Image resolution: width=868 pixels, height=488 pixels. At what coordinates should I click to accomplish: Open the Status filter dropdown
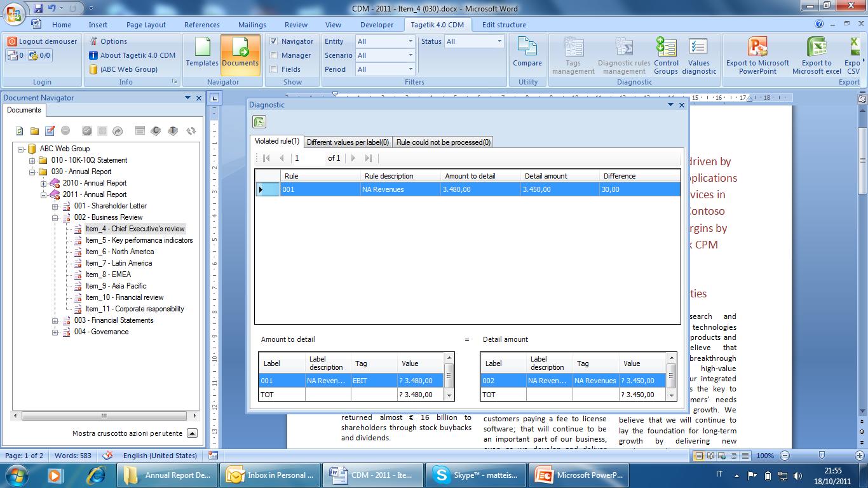(x=499, y=41)
